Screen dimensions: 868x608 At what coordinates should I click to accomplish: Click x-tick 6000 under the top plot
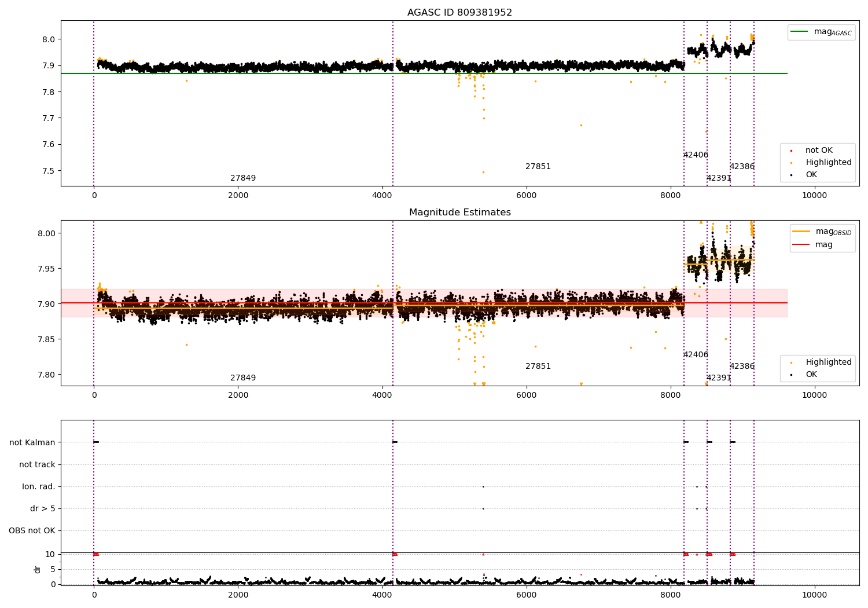tap(526, 196)
